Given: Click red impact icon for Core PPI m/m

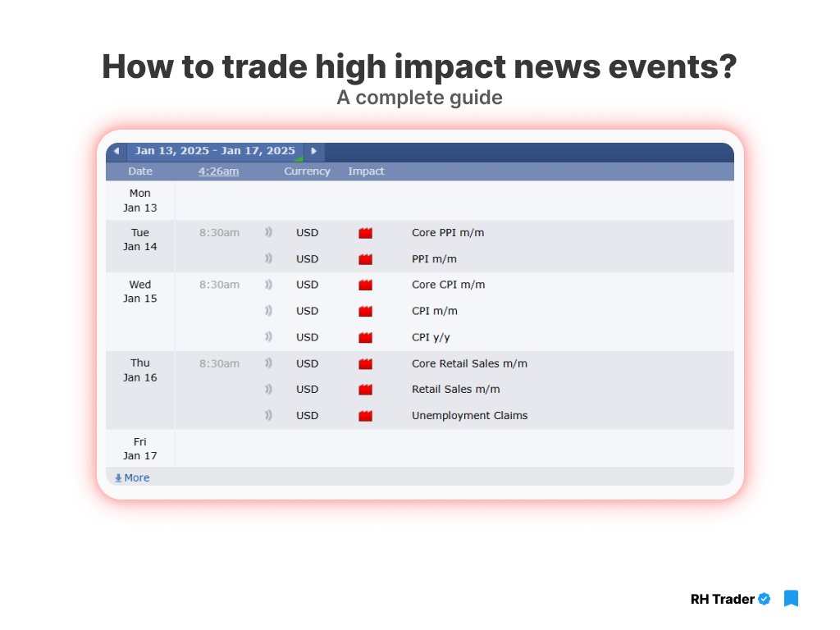Looking at the screenshot, I should 365,233.
